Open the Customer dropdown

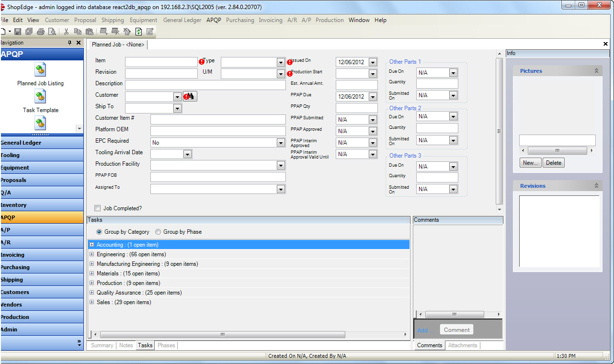[177, 97]
